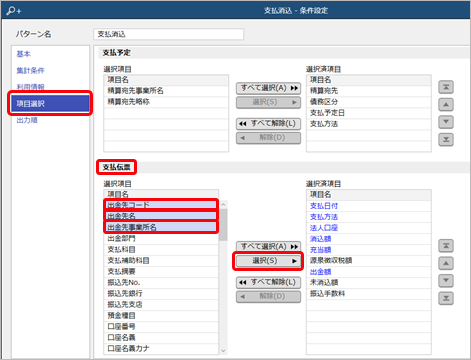
Task: Move item to bottom in 支払伝票 list
Action: point(446,298)
